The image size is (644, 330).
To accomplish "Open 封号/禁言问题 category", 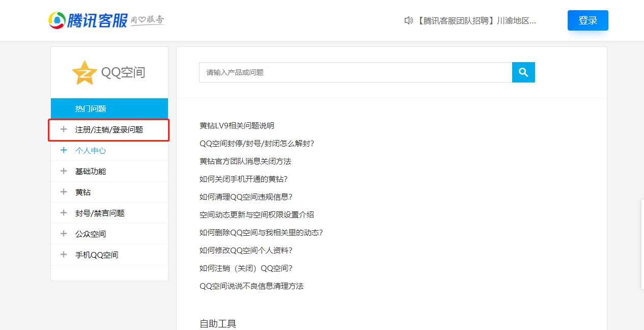I will coord(100,213).
